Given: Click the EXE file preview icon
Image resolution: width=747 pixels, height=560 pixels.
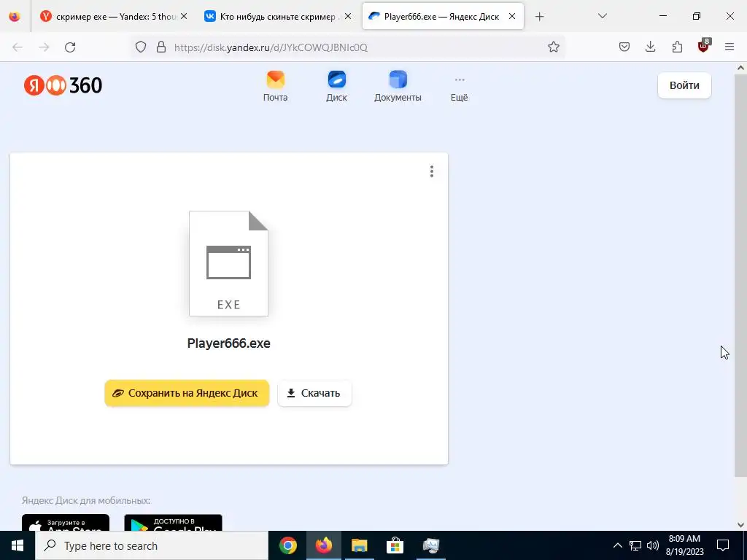Looking at the screenshot, I should pyautogui.click(x=228, y=263).
